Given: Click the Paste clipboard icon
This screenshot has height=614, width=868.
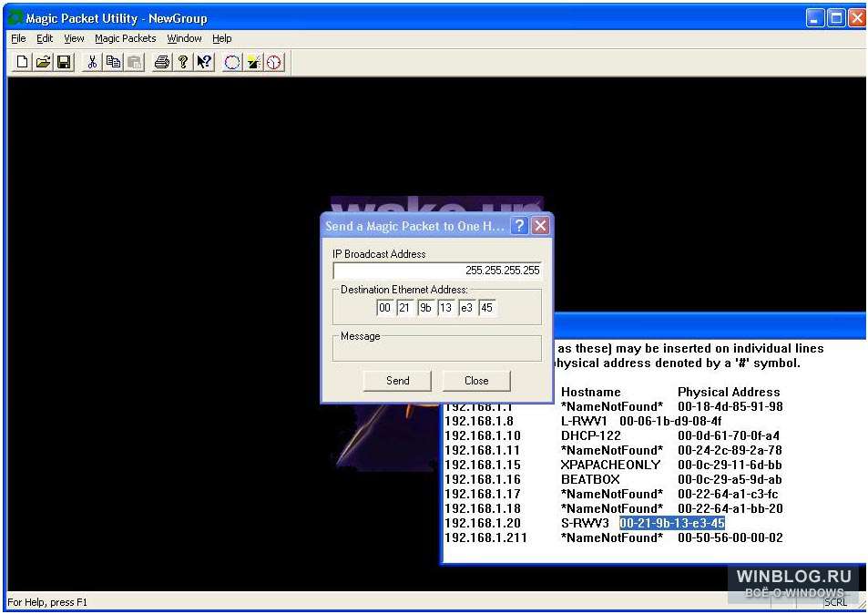Looking at the screenshot, I should (x=134, y=62).
